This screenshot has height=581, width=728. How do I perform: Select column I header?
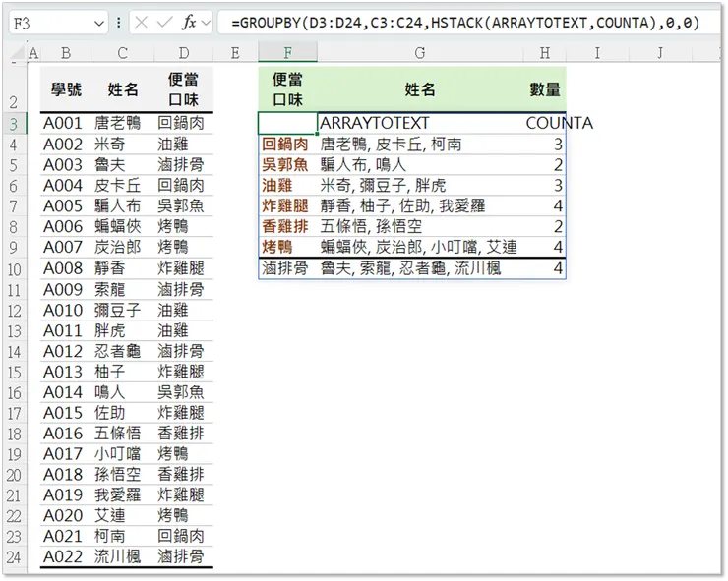click(597, 53)
